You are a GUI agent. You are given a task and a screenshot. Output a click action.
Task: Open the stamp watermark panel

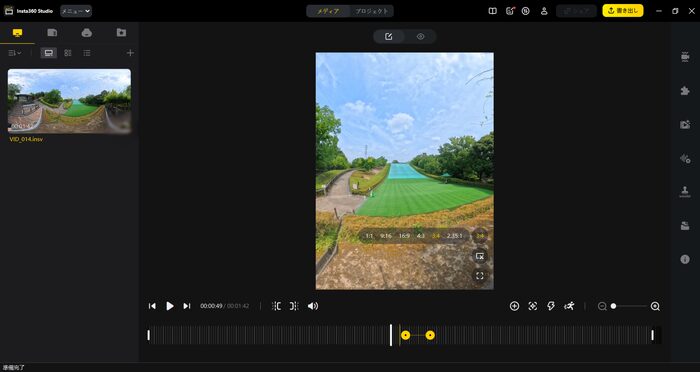tap(685, 192)
